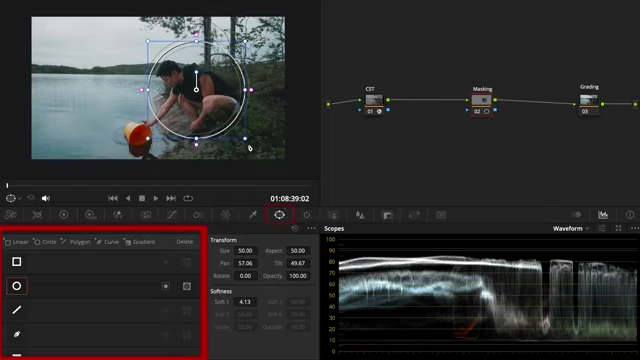The image size is (640, 360).
Task: Open the scope settings icon
Action: tap(602, 229)
